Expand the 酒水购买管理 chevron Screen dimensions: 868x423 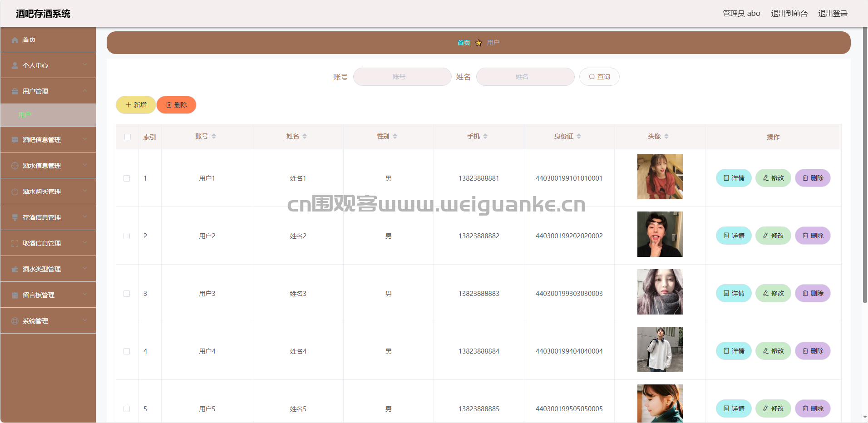[85, 191]
